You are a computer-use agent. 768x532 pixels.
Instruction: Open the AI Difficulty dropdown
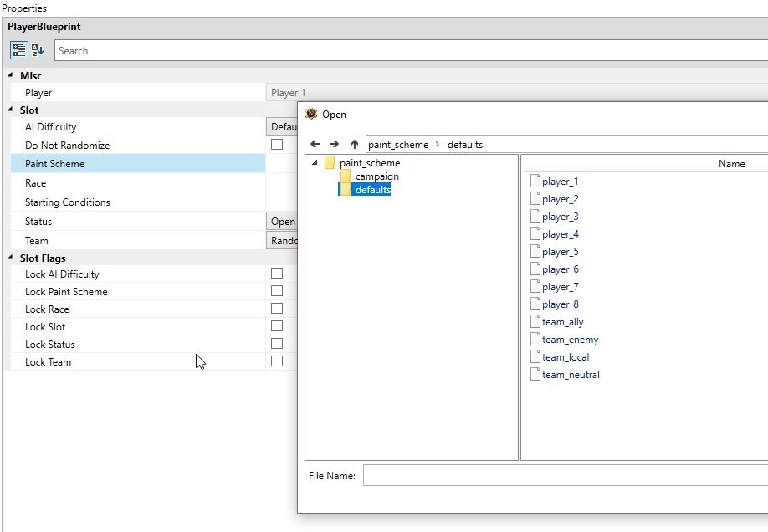click(282, 127)
